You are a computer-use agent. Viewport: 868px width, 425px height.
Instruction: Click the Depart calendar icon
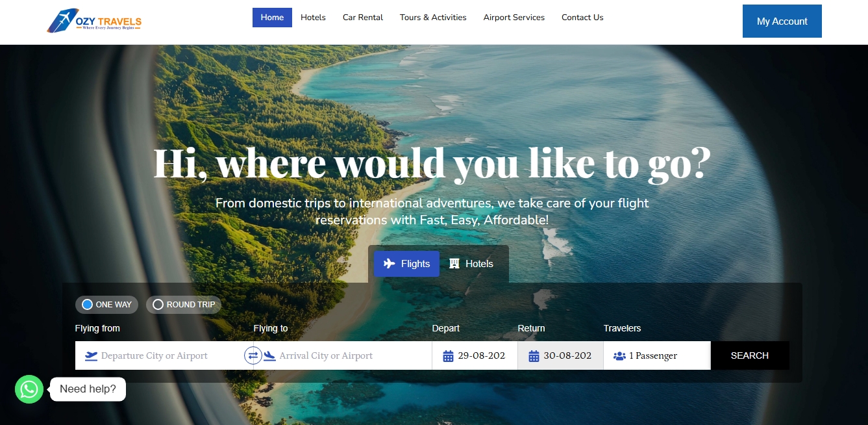(x=448, y=356)
